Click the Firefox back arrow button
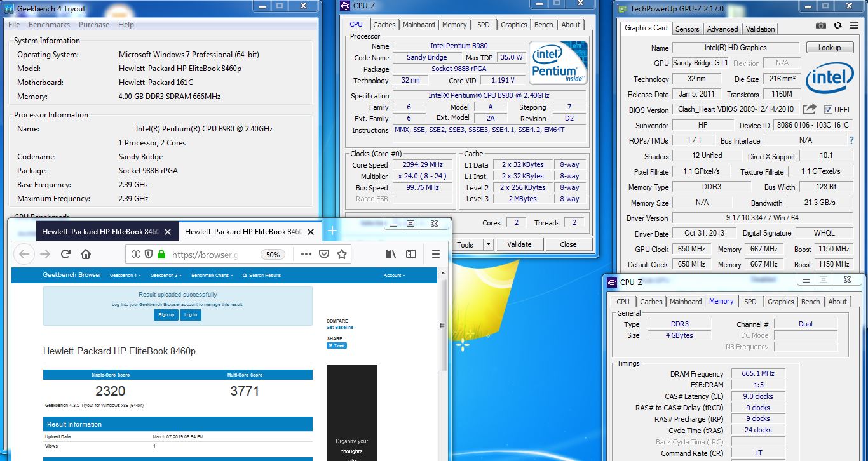868x461 pixels. coord(24,254)
